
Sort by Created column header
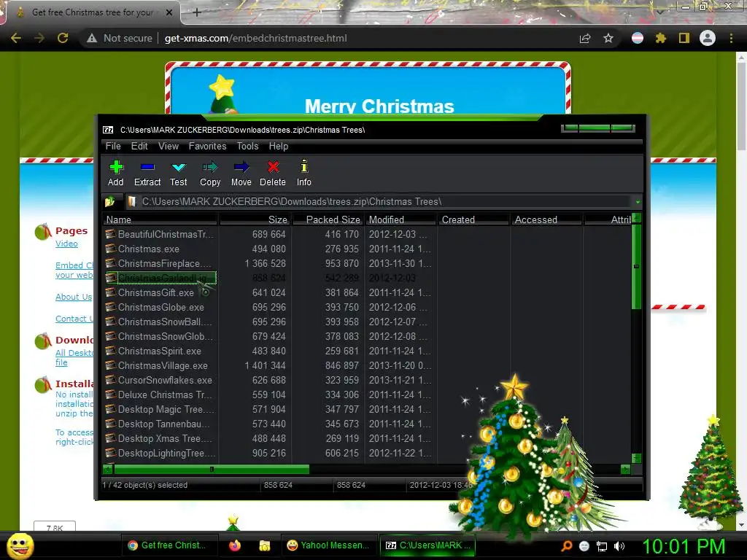(474, 219)
